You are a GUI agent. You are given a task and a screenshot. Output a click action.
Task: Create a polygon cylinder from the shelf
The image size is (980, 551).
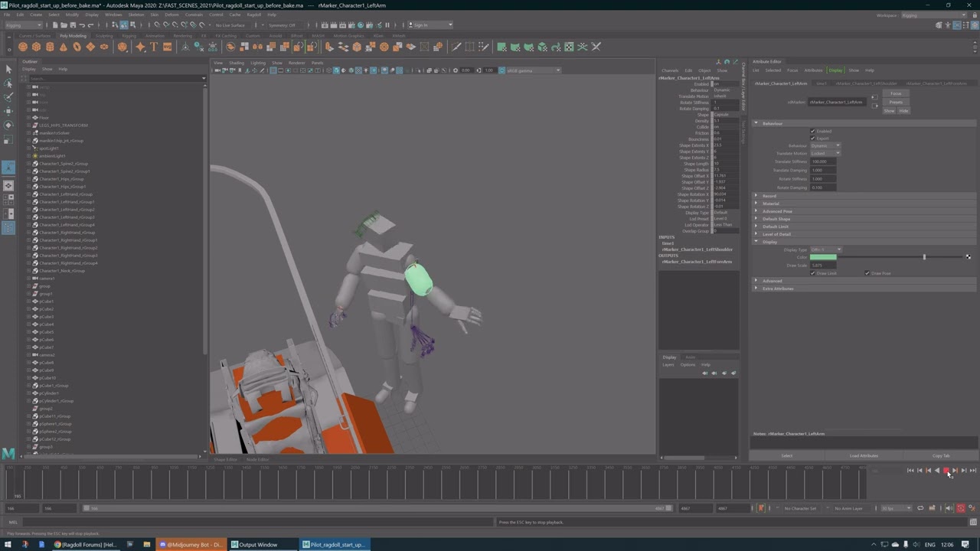pyautogui.click(x=50, y=47)
